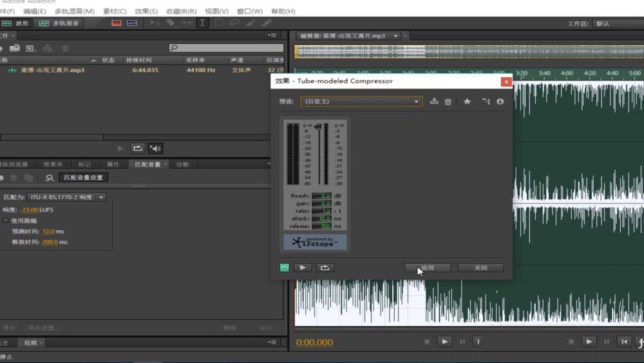Select the Marquee Selection tool
The image size is (644, 363).
click(219, 23)
